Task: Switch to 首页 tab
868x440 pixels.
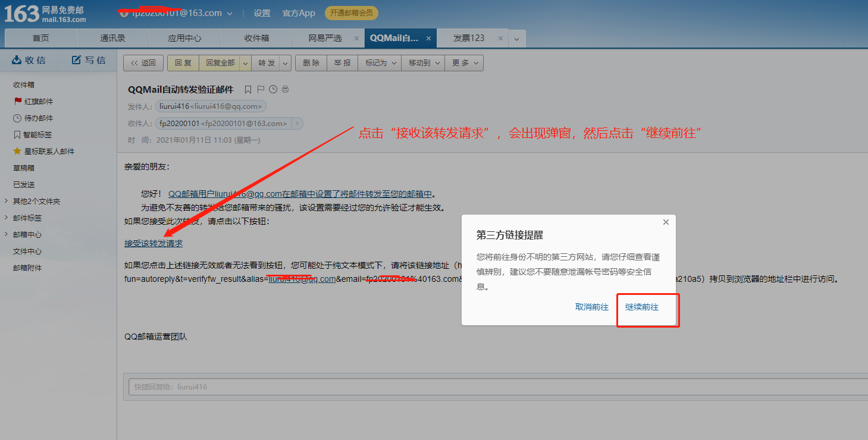Action: pos(41,38)
